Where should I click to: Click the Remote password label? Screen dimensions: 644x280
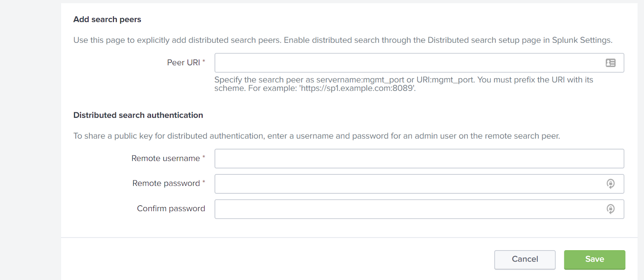pyautogui.click(x=166, y=183)
